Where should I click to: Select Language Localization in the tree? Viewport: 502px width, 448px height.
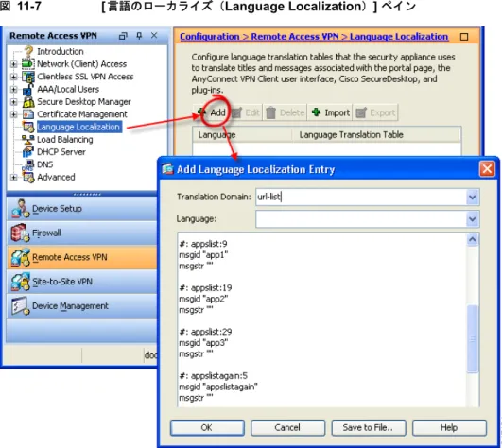(78, 127)
